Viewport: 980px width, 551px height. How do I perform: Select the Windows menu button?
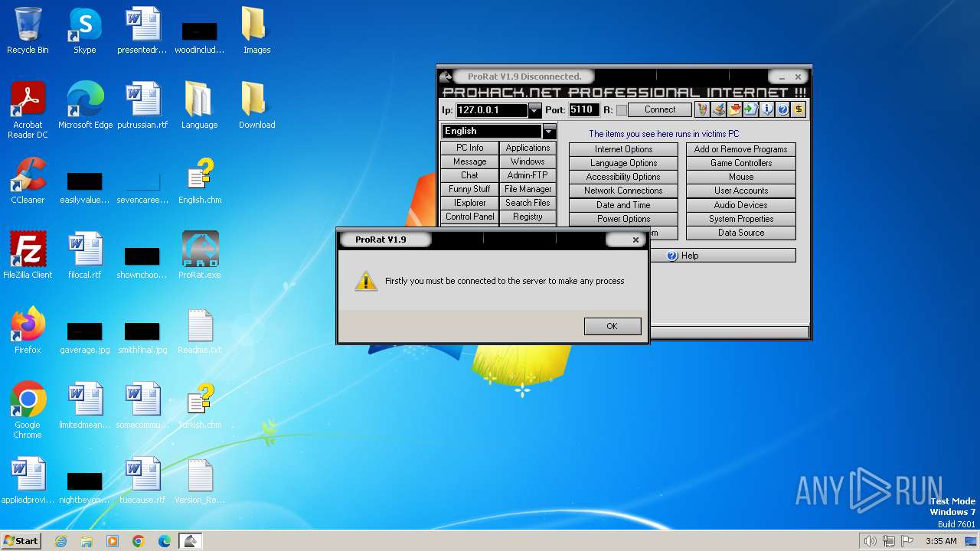coord(528,161)
